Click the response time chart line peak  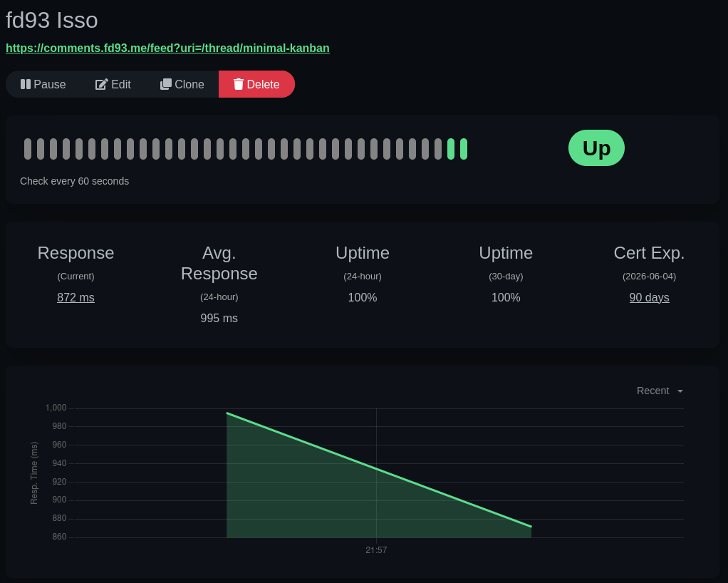[x=227, y=412]
